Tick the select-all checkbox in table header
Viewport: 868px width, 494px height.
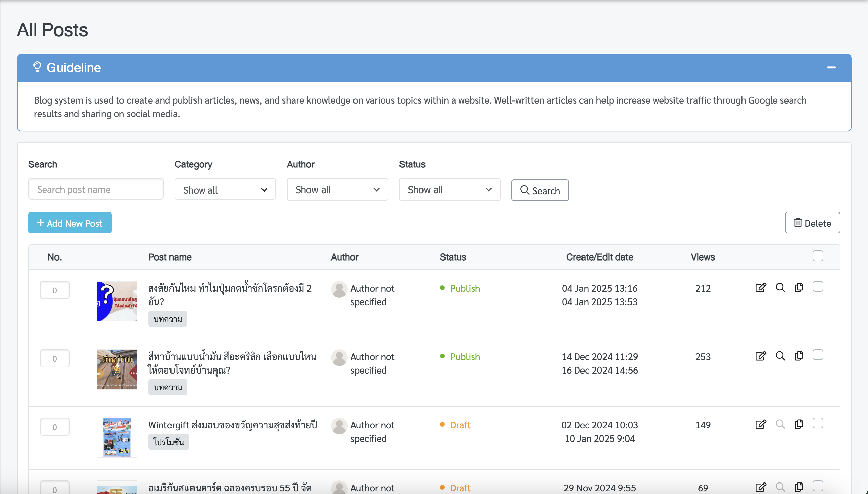(x=818, y=256)
